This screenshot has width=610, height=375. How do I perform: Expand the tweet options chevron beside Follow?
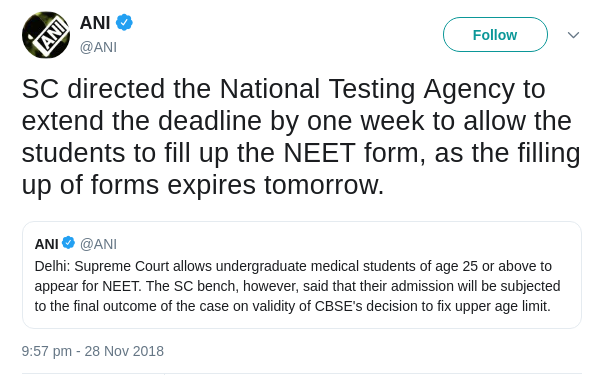coord(573,35)
